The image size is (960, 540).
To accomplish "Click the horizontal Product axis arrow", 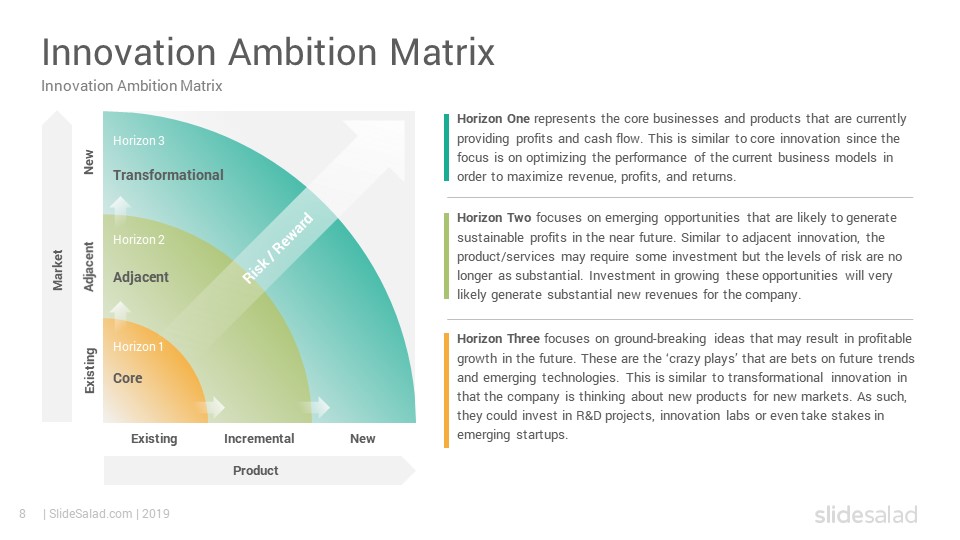I will click(x=259, y=470).
